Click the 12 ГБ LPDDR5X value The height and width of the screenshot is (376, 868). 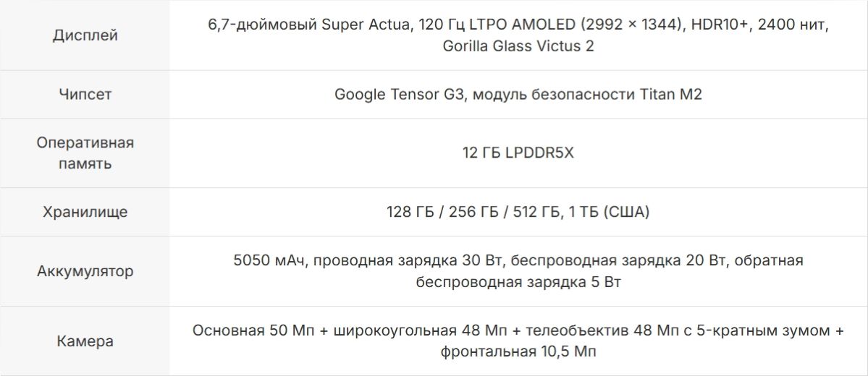coord(518,153)
